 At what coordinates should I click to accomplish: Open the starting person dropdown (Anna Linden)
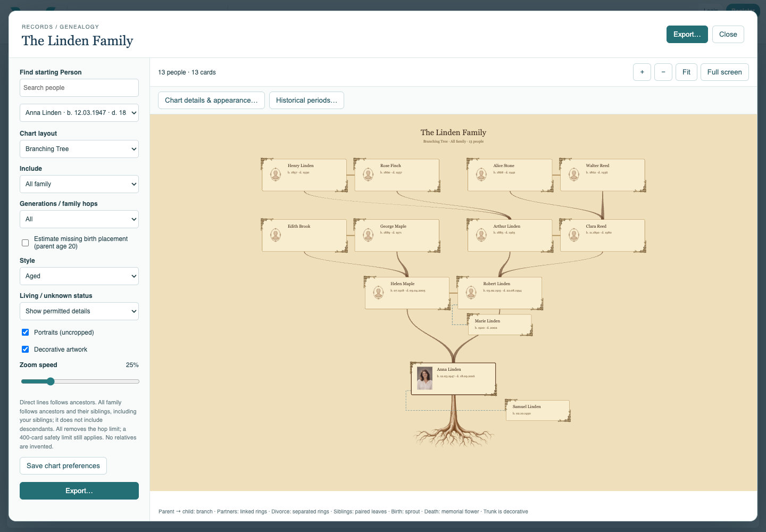[79, 113]
